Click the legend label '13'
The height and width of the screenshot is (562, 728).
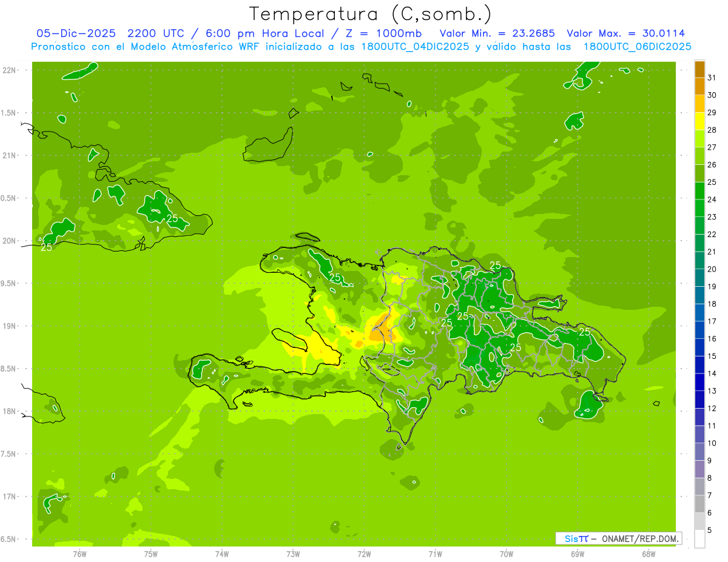[712, 391]
